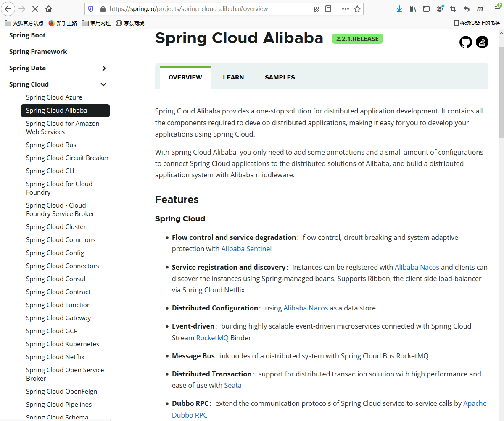Expand the Spring Data section chevron
The image size is (504, 421).
pos(104,68)
